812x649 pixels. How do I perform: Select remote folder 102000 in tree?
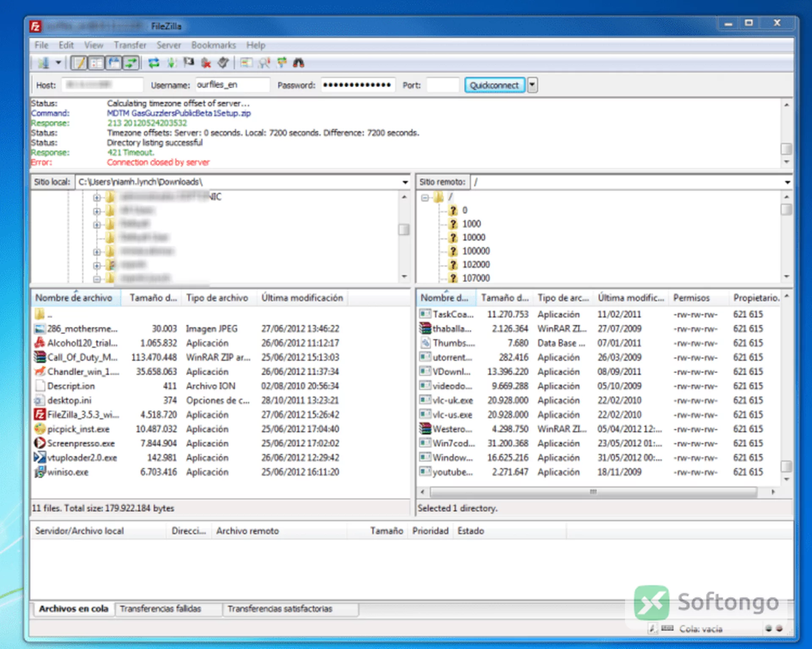(x=476, y=264)
